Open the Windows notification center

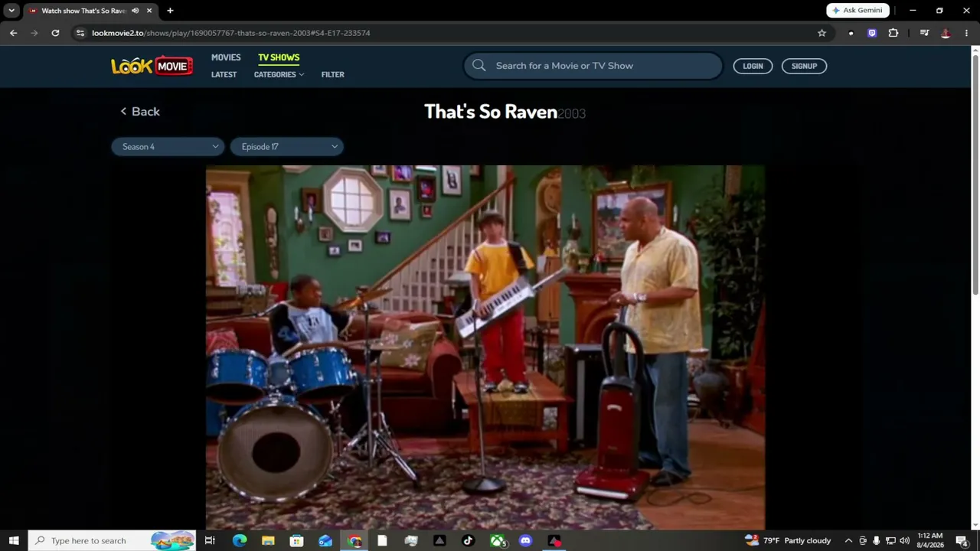coord(962,540)
